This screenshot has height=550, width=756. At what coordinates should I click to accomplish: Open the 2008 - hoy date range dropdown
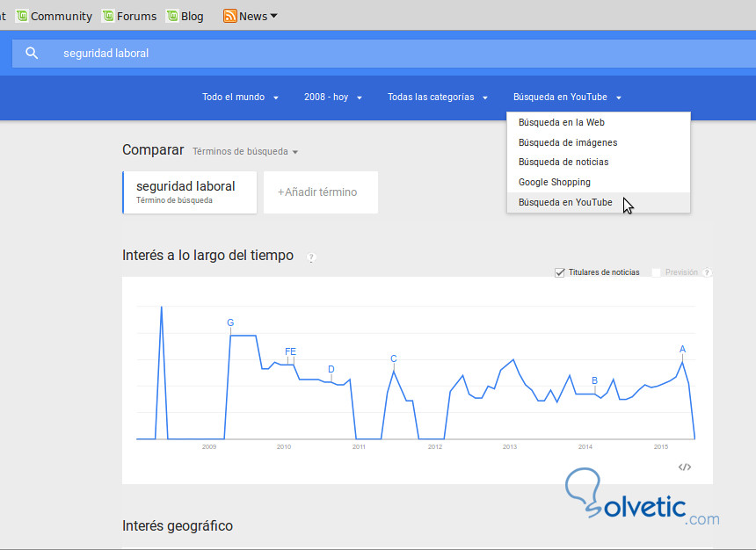(x=332, y=97)
